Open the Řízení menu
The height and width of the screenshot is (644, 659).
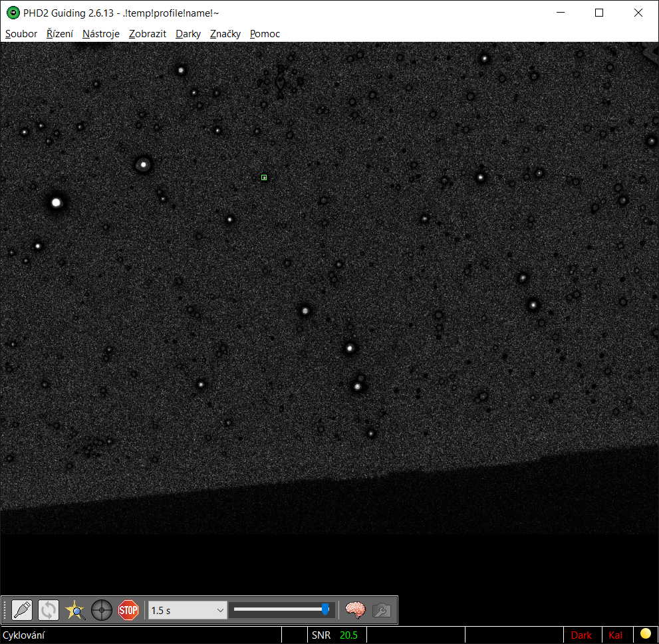click(x=60, y=34)
